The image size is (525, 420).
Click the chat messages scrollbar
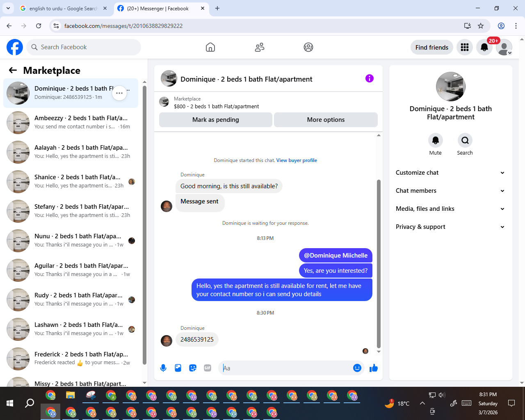pyautogui.click(x=379, y=264)
